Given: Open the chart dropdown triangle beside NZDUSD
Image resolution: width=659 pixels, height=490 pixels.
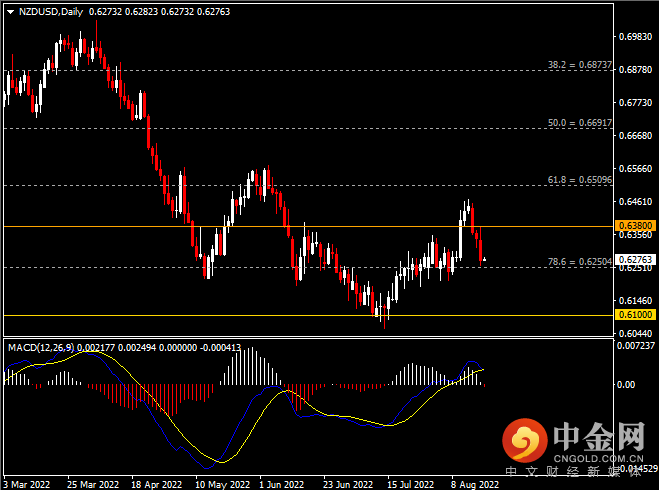Looking at the screenshot, I should pyautogui.click(x=11, y=12).
